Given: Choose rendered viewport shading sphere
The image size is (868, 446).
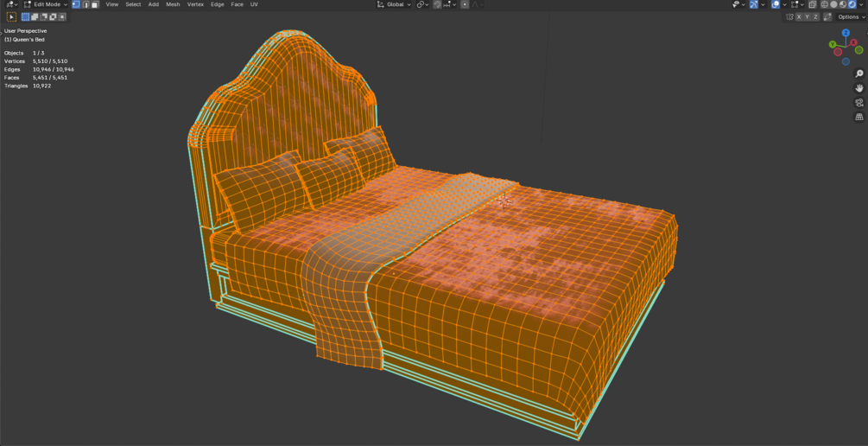Looking at the screenshot, I should [852, 4].
